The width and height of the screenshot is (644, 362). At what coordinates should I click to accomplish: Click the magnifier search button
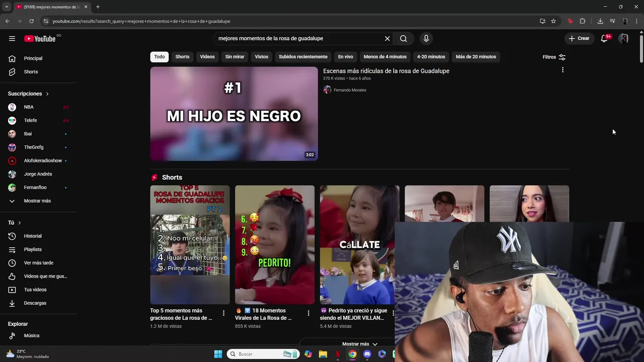tap(404, 39)
